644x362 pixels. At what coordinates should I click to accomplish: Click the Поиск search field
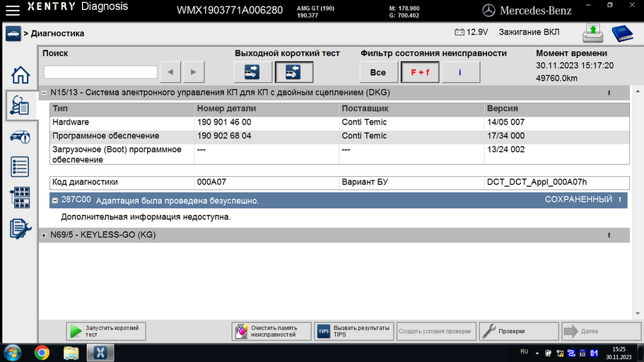pos(100,72)
